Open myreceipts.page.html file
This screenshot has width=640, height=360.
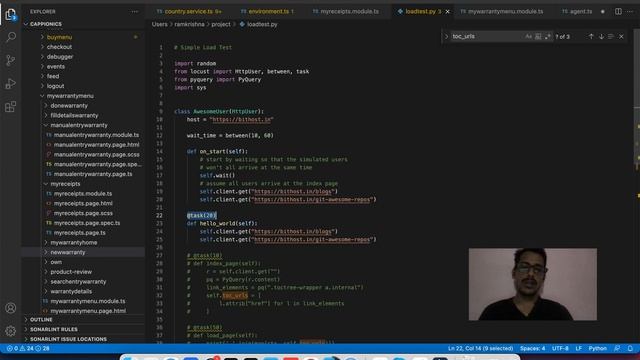(x=83, y=203)
